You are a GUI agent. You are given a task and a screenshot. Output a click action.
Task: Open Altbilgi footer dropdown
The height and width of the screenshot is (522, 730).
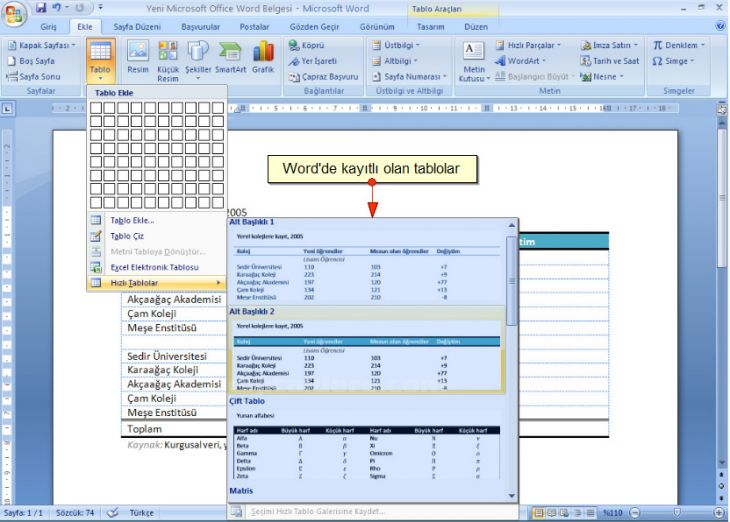pos(395,61)
